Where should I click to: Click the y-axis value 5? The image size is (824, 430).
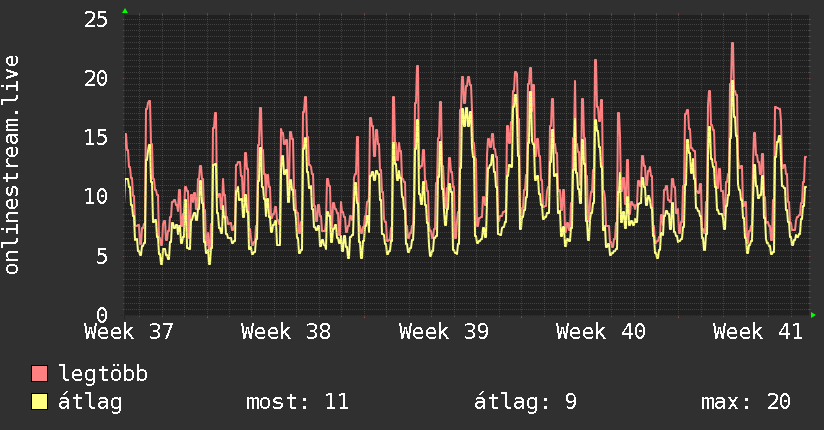pyautogui.click(x=102, y=256)
